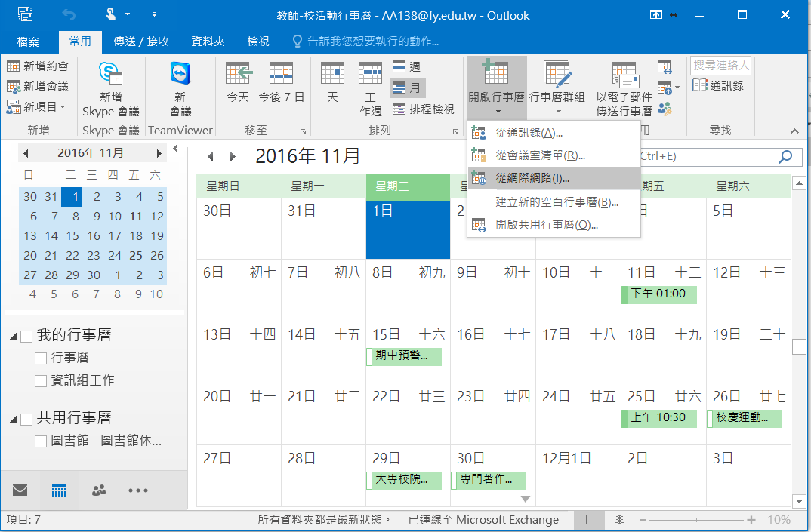Click the Tell Me (告訴我您想要執行的動作) box
Screen dimensions: 811x532
tap(366, 42)
